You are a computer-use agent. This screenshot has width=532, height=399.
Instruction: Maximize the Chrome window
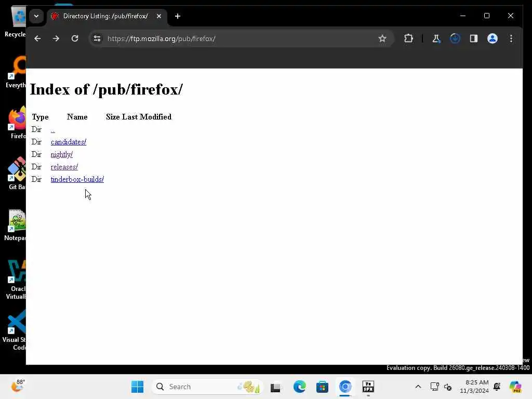tap(486, 16)
